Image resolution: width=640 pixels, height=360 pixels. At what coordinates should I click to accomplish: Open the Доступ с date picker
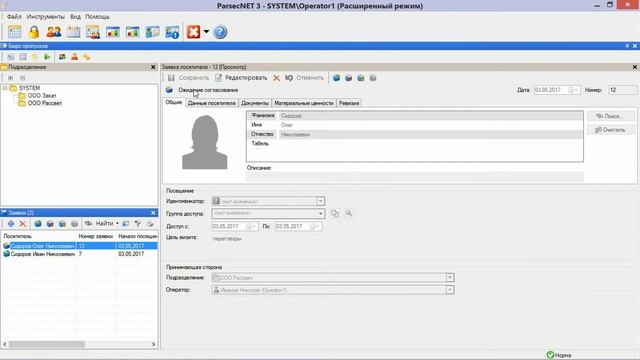pyautogui.click(x=251, y=226)
